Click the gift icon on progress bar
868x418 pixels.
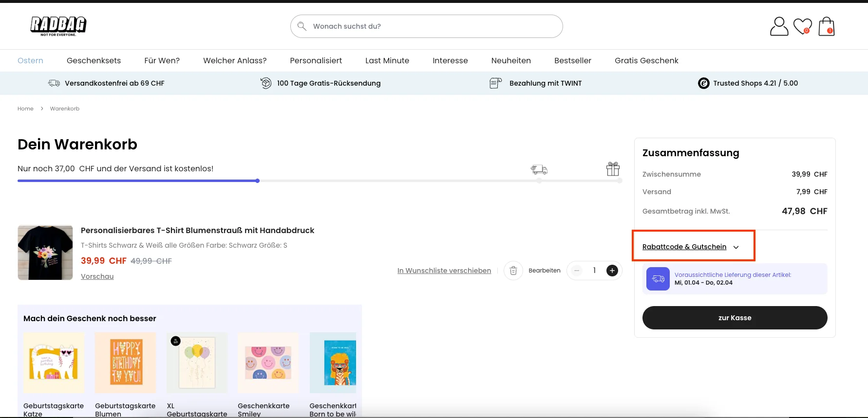click(613, 169)
